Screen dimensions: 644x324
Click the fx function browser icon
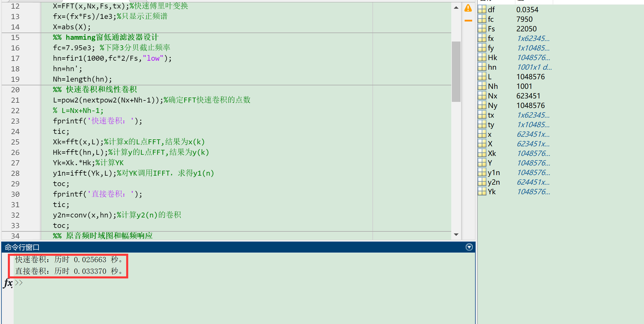pos(8,283)
